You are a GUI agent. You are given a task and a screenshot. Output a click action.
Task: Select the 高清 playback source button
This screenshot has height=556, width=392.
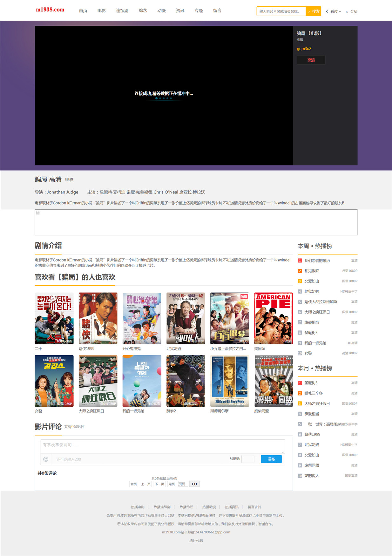click(x=311, y=60)
